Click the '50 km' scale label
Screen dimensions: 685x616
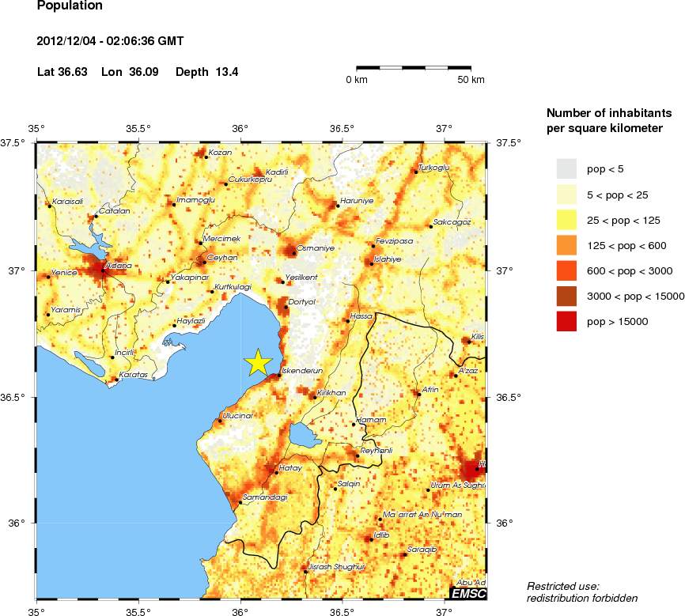(x=471, y=80)
